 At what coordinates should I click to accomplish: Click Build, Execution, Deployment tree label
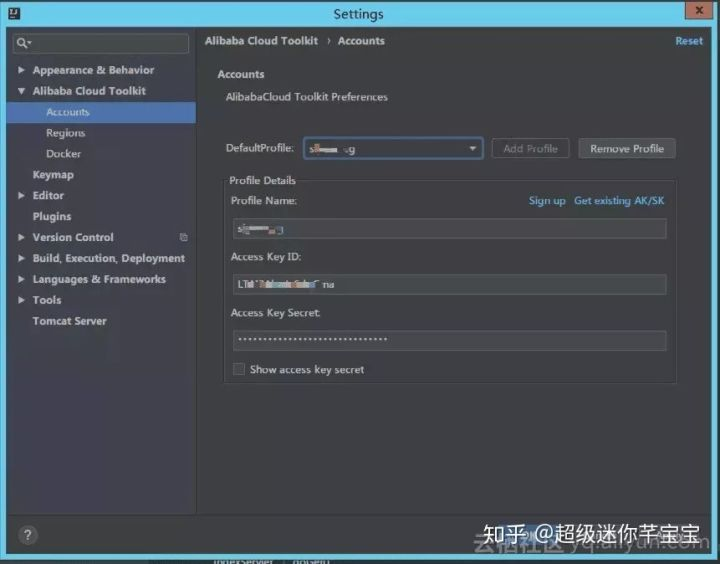[x=109, y=258]
